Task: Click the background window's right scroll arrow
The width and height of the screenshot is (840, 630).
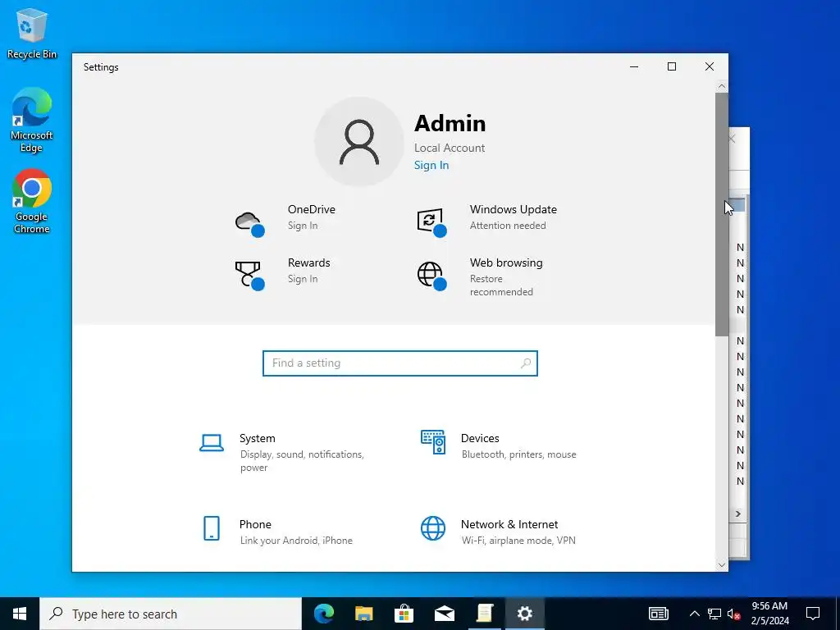Action: click(737, 514)
